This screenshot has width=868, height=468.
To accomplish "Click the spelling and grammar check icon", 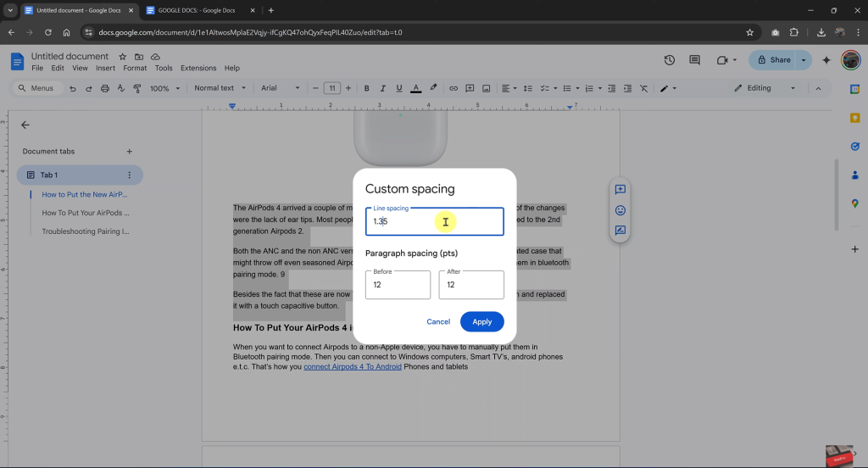I will click(x=120, y=89).
